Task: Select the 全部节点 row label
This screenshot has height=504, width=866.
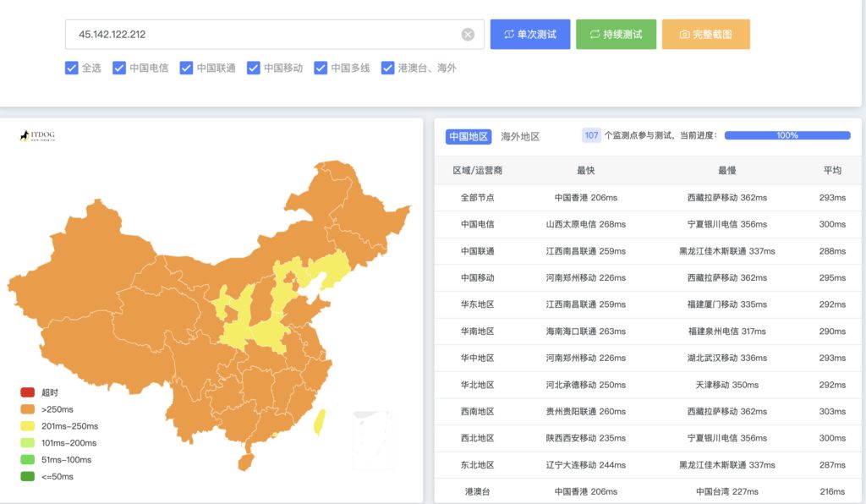Action: tap(477, 198)
